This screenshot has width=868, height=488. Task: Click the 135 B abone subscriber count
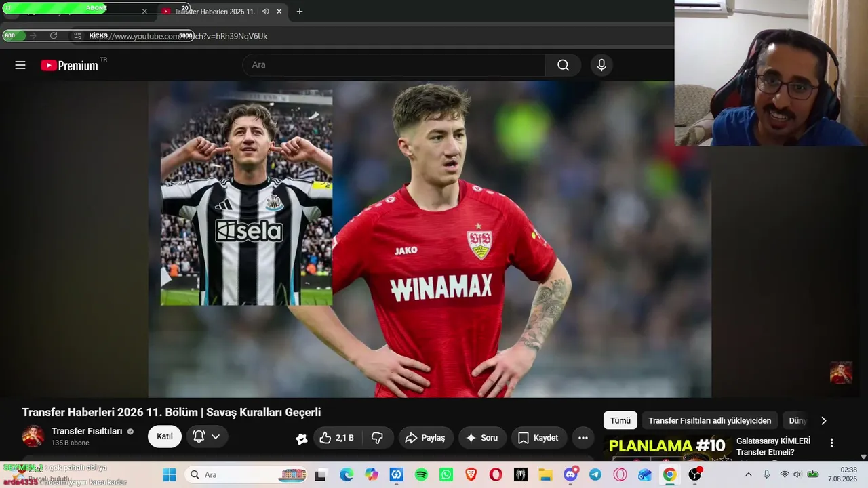click(70, 443)
